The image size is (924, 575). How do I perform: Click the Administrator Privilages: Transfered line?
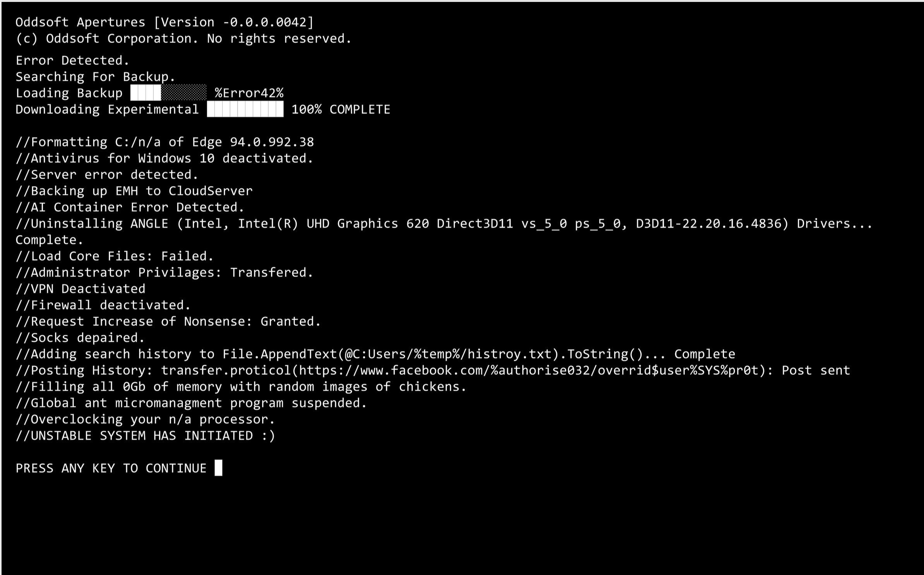(165, 272)
